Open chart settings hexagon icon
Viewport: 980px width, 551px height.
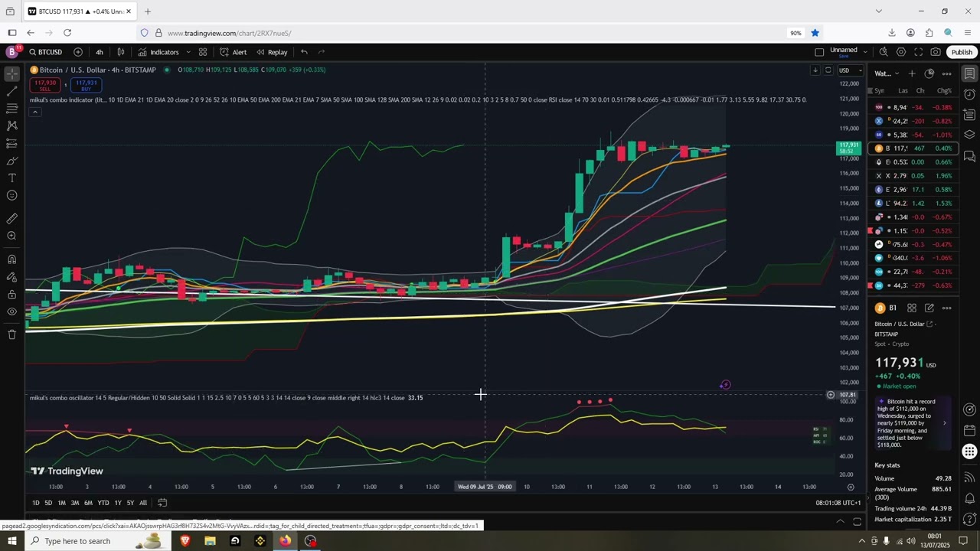(900, 52)
